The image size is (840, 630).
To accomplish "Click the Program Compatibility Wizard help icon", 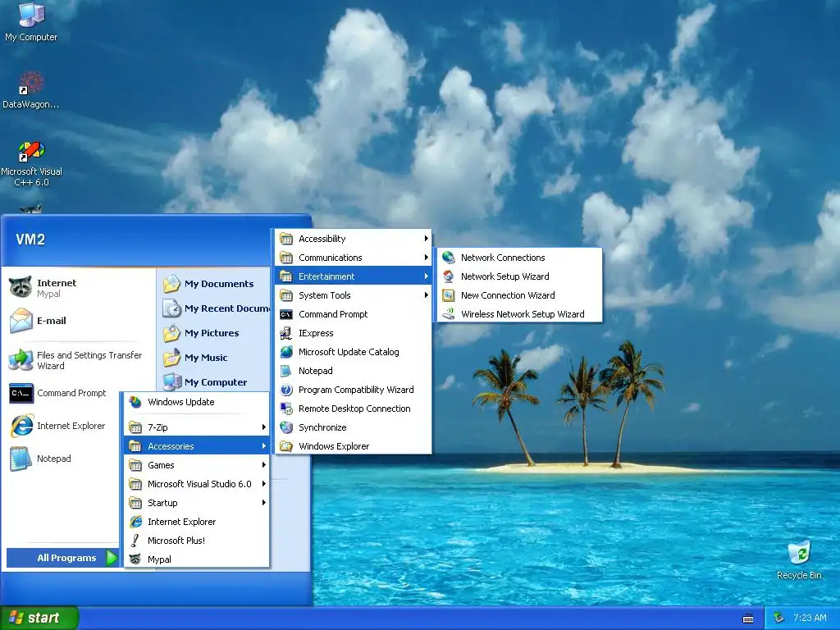I will click(x=286, y=390).
